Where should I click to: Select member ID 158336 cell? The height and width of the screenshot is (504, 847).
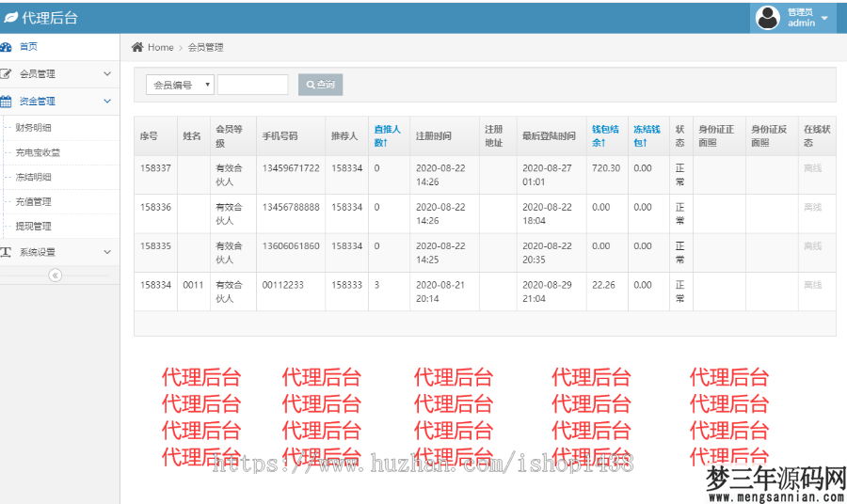[x=155, y=207]
